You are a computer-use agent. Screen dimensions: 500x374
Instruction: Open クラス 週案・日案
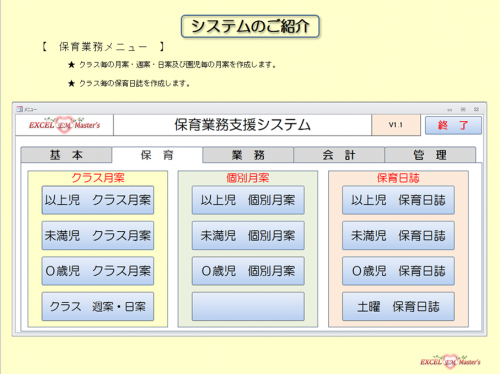tap(98, 307)
